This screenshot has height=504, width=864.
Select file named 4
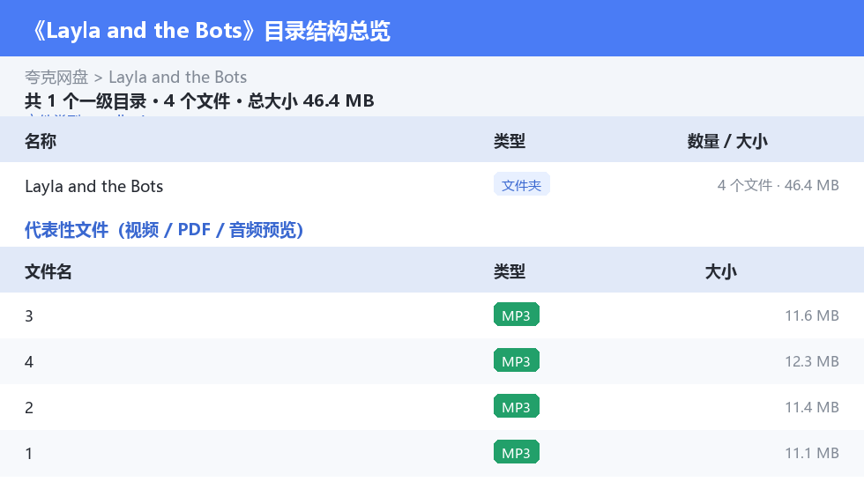click(x=432, y=361)
